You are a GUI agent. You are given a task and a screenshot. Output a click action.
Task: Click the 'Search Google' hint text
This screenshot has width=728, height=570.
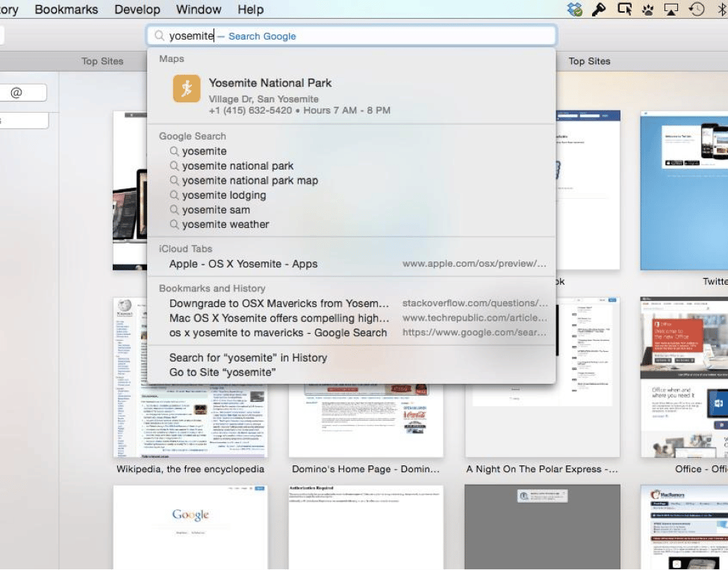(x=262, y=37)
